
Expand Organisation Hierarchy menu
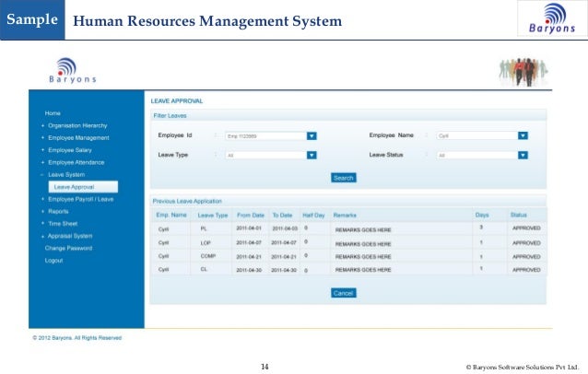point(77,125)
